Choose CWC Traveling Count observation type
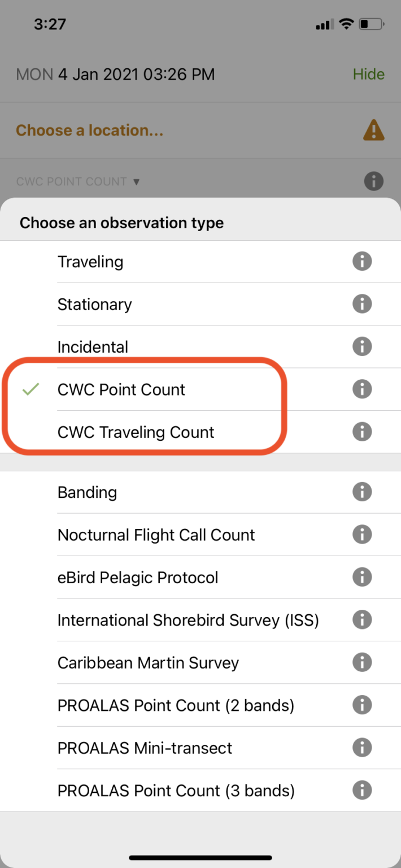The width and height of the screenshot is (401, 868). [x=136, y=433]
